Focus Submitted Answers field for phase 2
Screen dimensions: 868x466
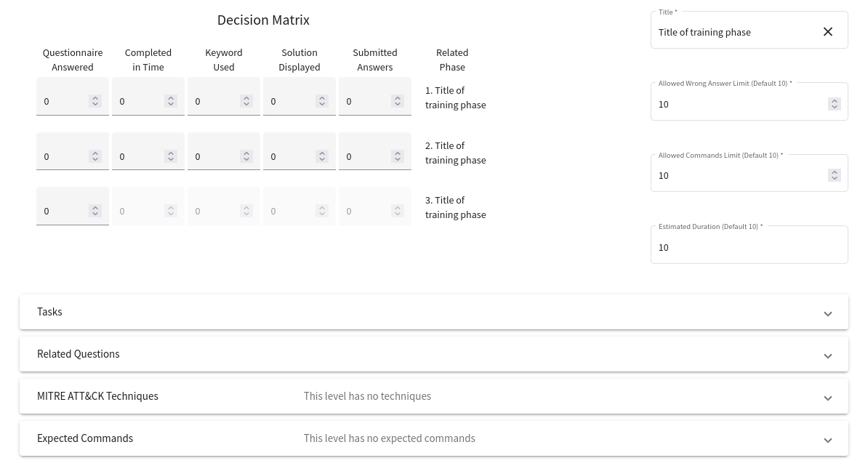[x=366, y=156]
